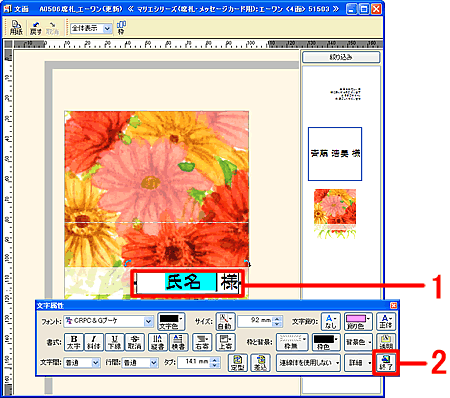Open the 背景色 background color dropdown
Viewport: 450px width, 398px height.
tap(358, 342)
